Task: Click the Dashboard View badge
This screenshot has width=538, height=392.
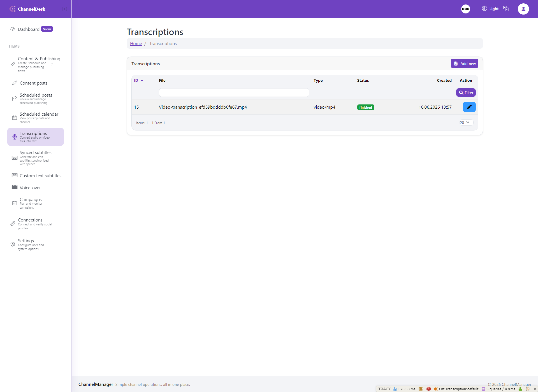Action: click(x=47, y=29)
